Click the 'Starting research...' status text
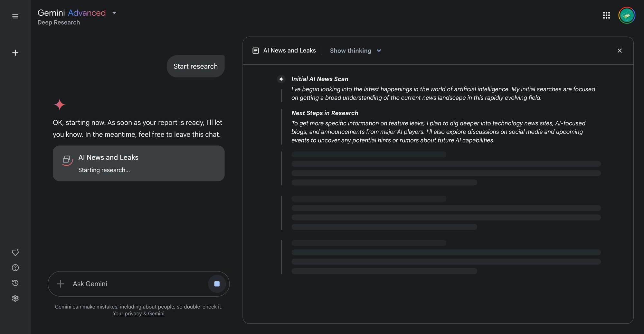This screenshot has height=334, width=644. pos(104,170)
